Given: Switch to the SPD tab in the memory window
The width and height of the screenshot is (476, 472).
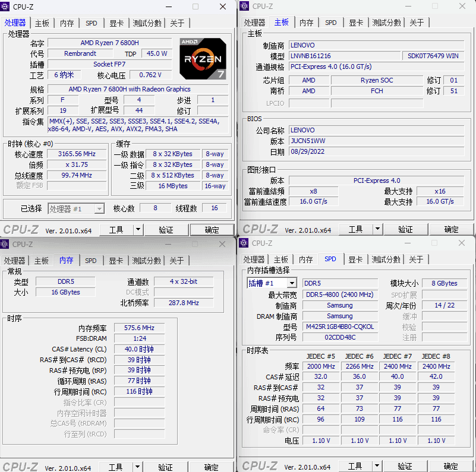Looking at the screenshot, I should click(x=91, y=261).
